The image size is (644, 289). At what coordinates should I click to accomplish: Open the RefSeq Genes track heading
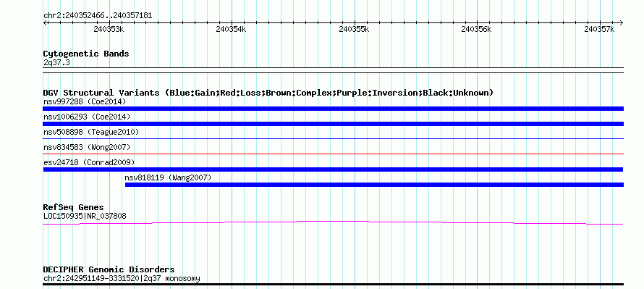[x=73, y=207]
